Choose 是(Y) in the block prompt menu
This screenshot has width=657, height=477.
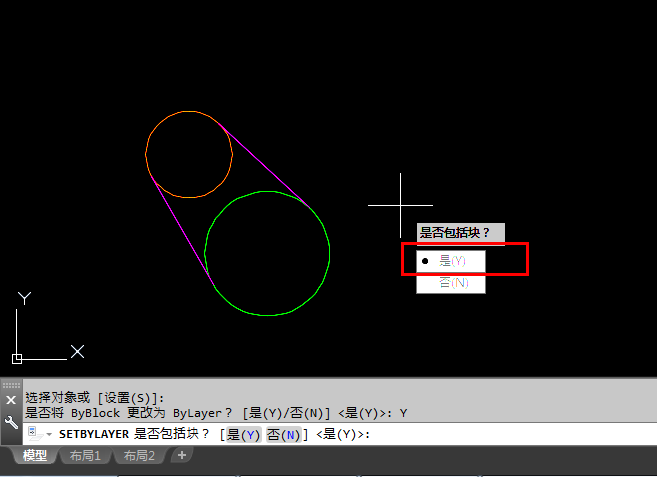click(x=451, y=261)
